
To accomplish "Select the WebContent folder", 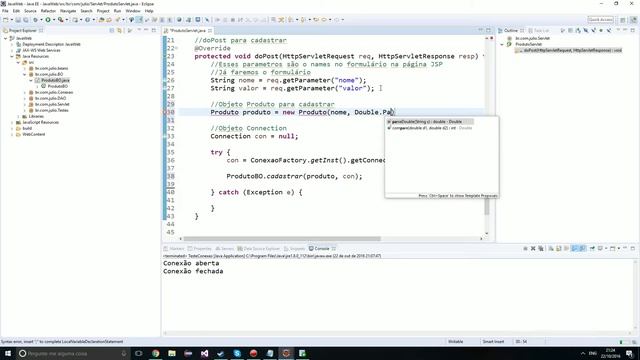I will coord(30,134).
